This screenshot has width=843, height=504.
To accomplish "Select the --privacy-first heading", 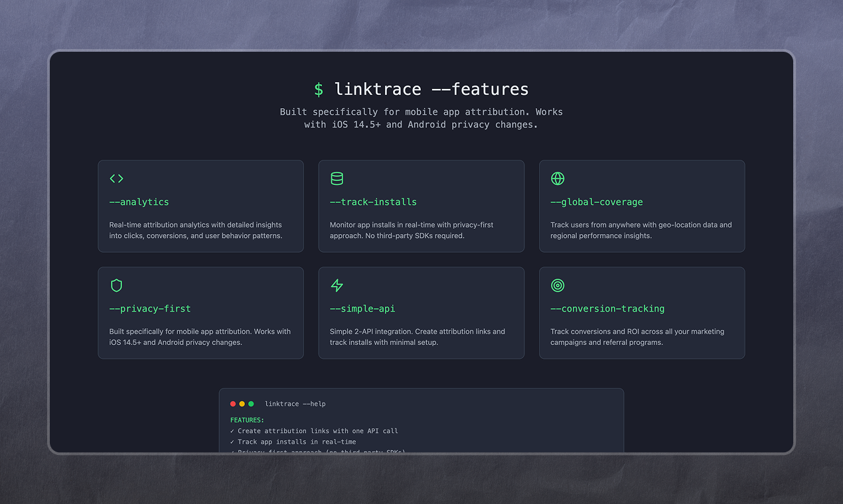I will [x=150, y=308].
